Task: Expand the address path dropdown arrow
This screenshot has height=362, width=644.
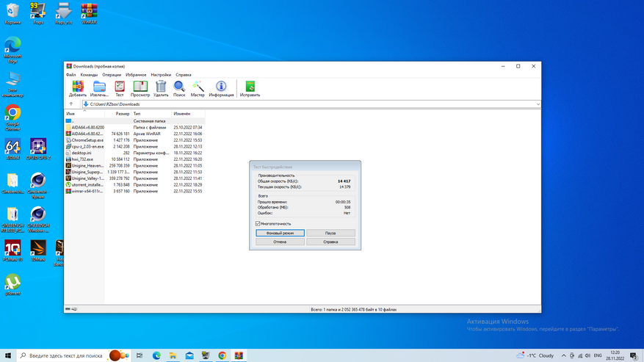Action: pos(538,104)
